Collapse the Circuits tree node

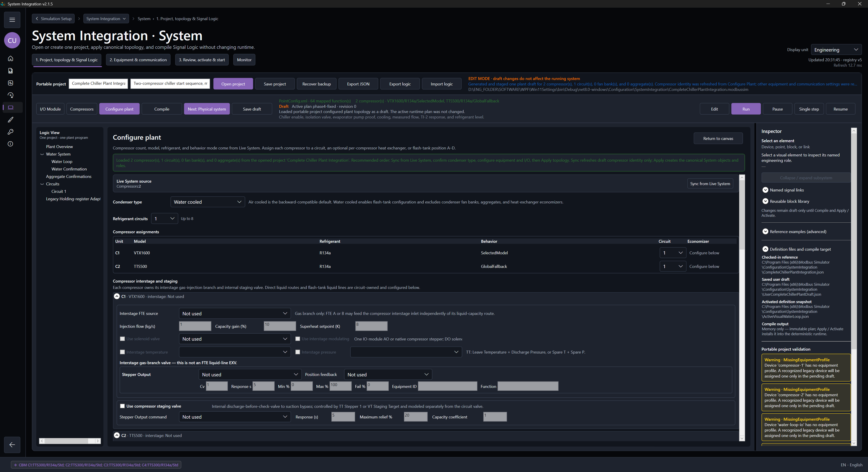[42, 184]
